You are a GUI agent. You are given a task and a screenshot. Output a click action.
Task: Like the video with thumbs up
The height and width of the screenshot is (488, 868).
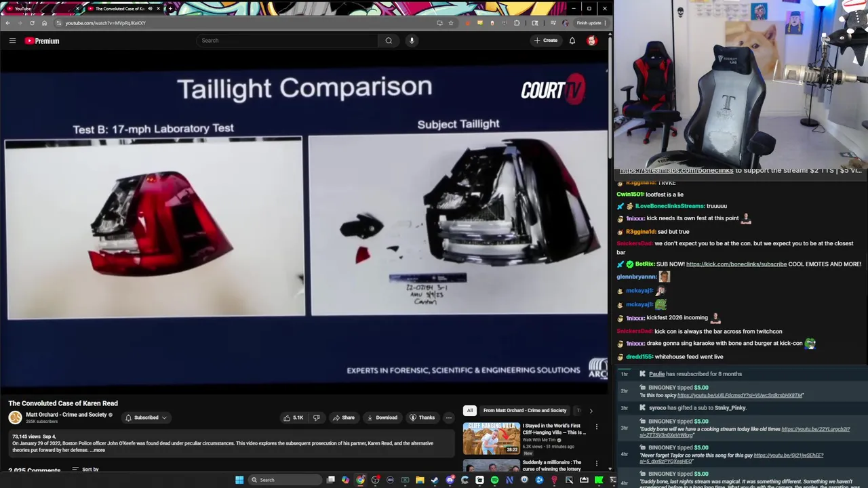pyautogui.click(x=293, y=418)
